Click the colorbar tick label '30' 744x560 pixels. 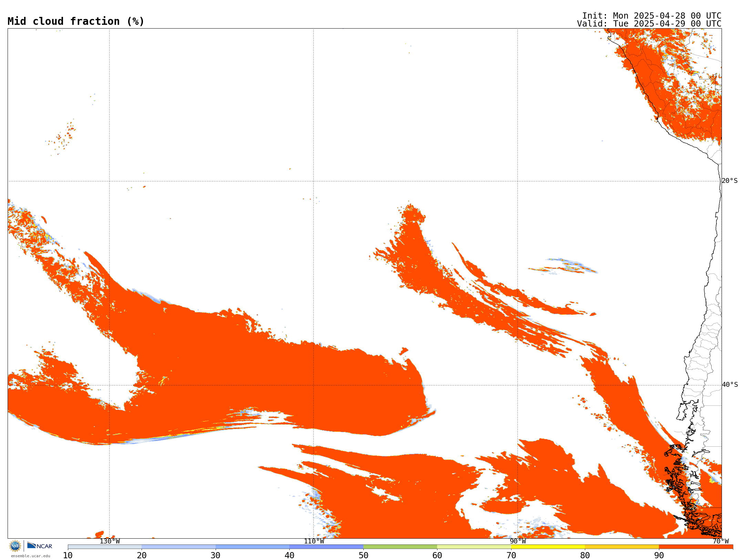tap(216, 556)
